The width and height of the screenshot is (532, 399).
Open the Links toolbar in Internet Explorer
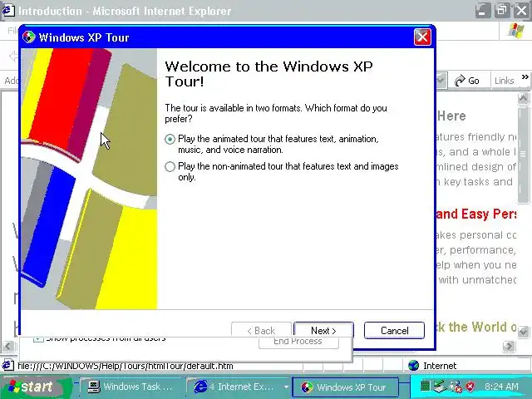pos(505,81)
